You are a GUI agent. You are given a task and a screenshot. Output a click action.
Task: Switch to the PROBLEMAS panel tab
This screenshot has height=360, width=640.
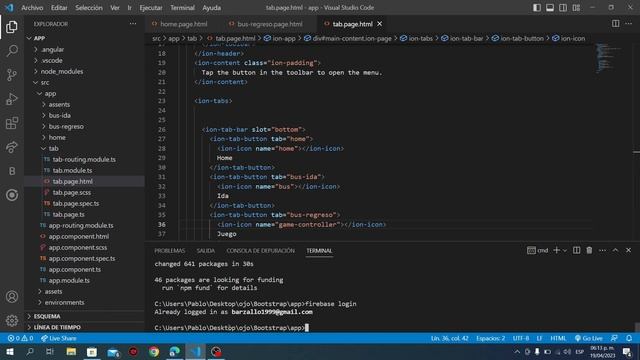coord(170,251)
